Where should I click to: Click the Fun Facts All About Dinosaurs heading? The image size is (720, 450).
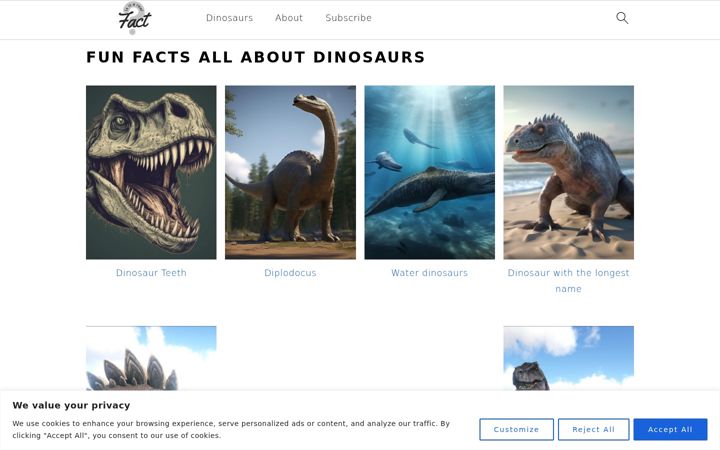[x=255, y=57]
